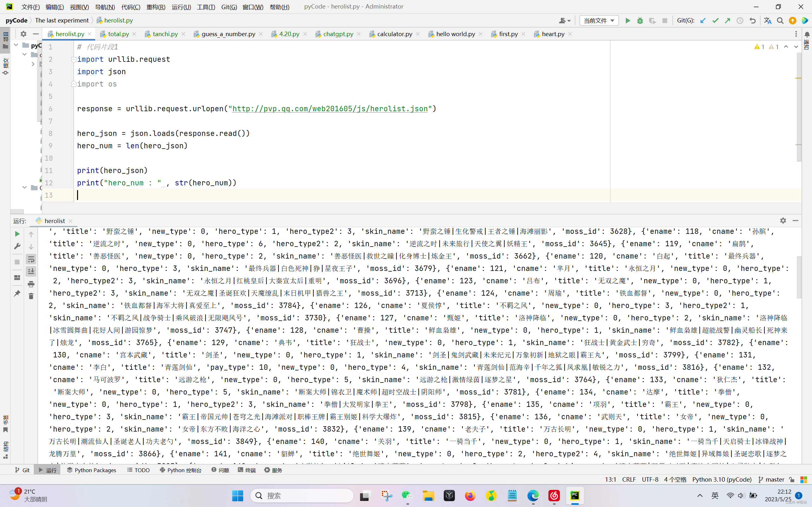Open the 当前文件 run configuration dropdown
The image size is (812, 507).
599,21
